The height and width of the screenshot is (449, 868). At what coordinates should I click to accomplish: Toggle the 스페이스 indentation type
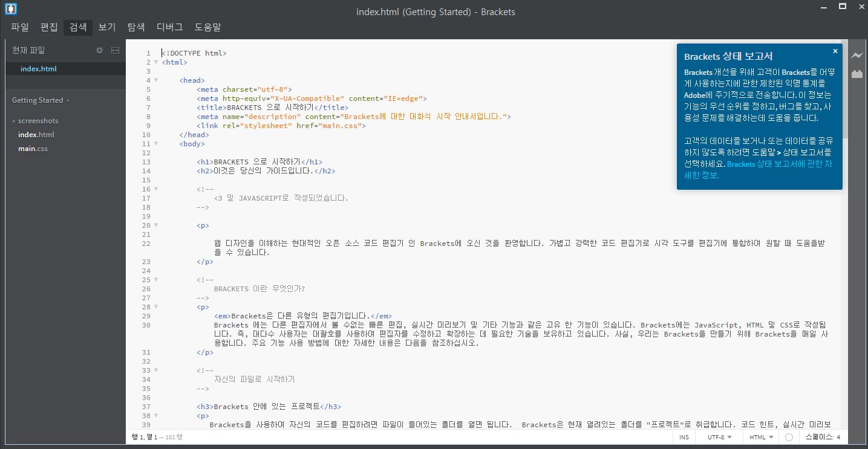[819, 437]
